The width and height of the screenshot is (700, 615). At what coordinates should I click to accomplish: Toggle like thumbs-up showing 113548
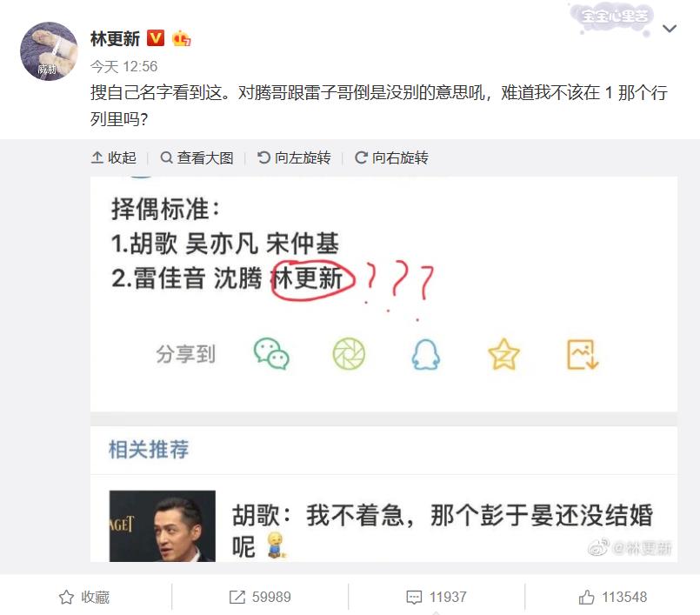click(612, 597)
